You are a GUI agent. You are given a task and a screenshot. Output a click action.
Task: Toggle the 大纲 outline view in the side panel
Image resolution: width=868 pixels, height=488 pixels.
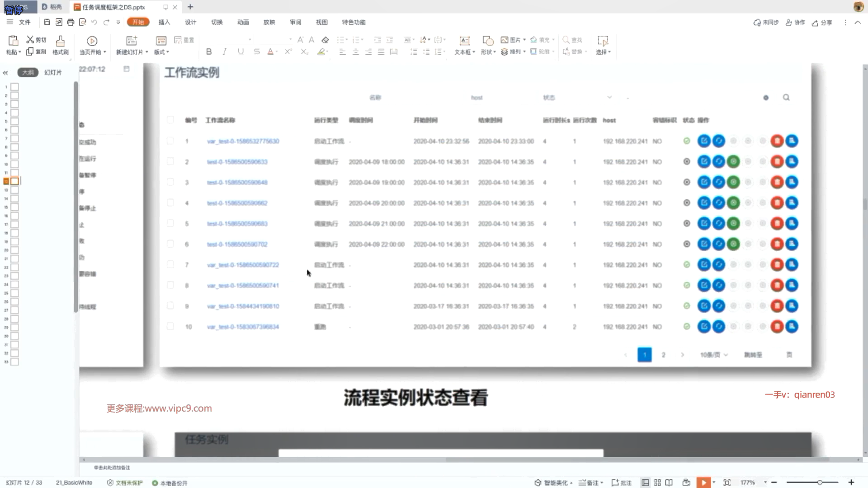[28, 72]
